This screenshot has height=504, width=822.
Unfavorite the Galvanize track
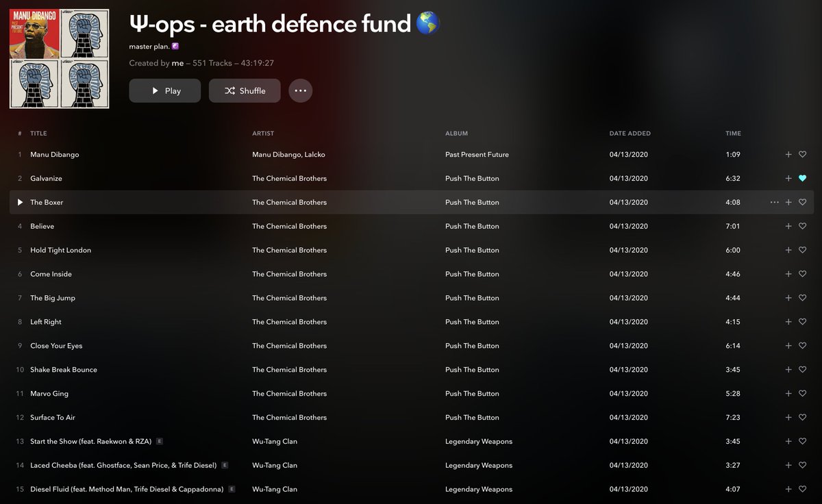tap(802, 179)
